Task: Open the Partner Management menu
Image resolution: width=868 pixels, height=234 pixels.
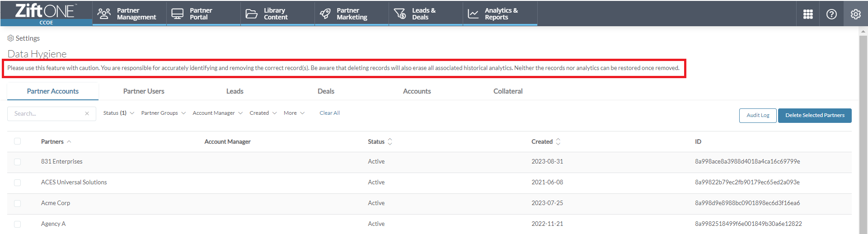Action: (129, 14)
